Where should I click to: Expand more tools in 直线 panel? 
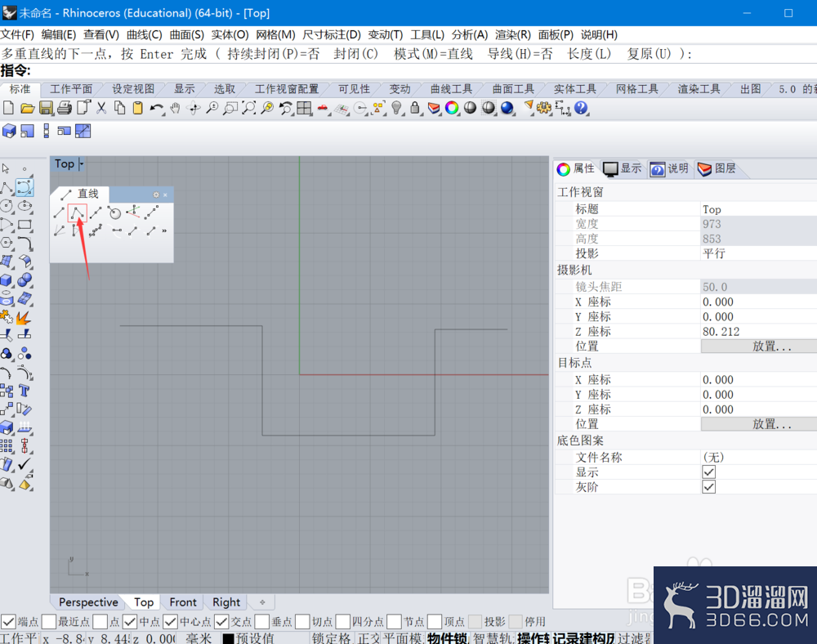tap(165, 230)
